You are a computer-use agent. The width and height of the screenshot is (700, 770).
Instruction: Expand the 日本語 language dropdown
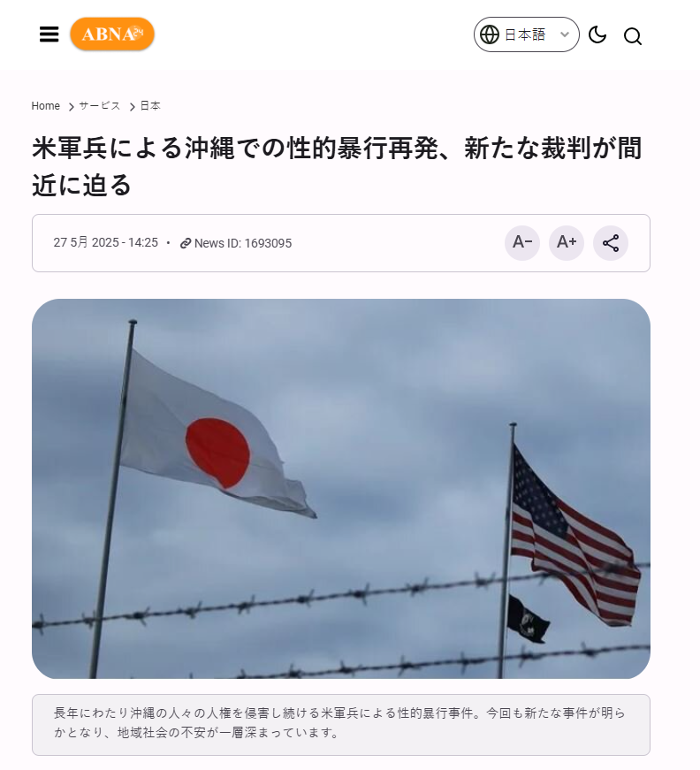point(526,34)
